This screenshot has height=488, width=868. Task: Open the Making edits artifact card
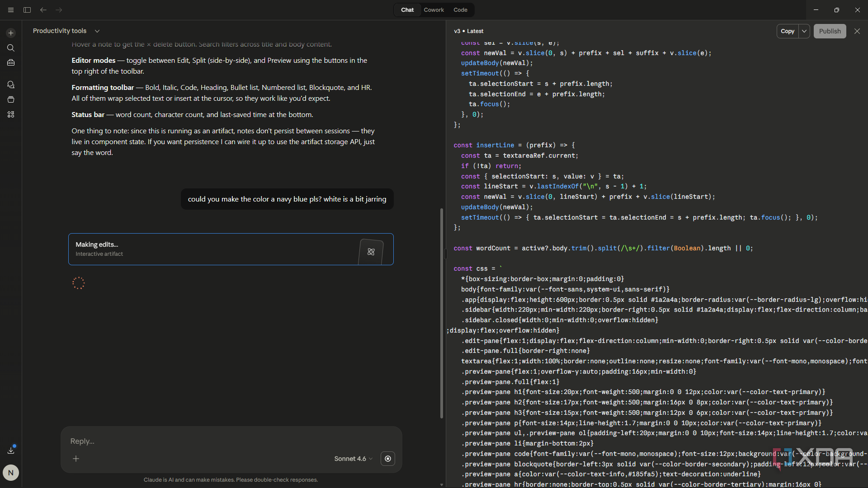pos(231,249)
